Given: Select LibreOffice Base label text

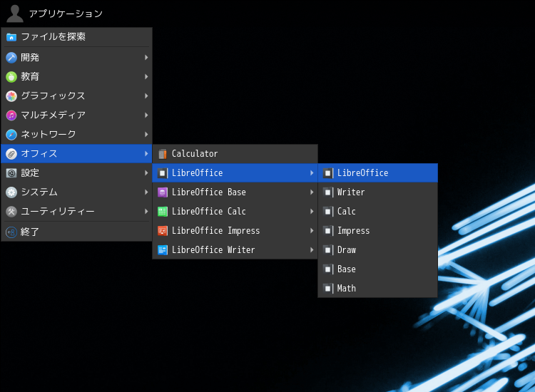Looking at the screenshot, I should (209, 192).
